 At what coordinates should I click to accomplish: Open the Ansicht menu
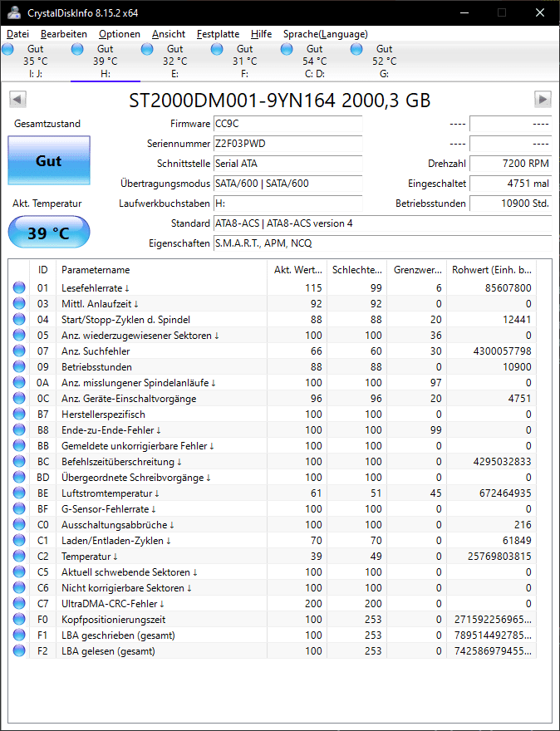click(x=169, y=34)
